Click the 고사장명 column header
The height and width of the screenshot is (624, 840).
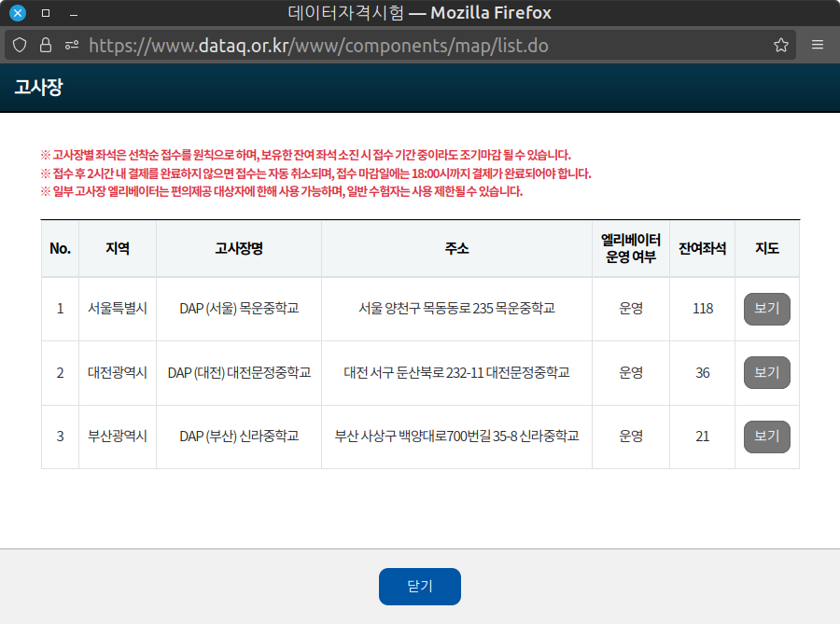[x=239, y=248]
